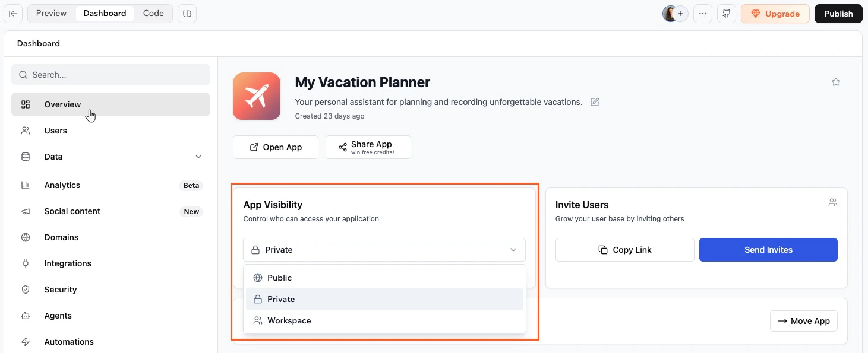Image resolution: width=868 pixels, height=353 pixels.
Task: Click the Send Invites button
Action: (x=768, y=250)
